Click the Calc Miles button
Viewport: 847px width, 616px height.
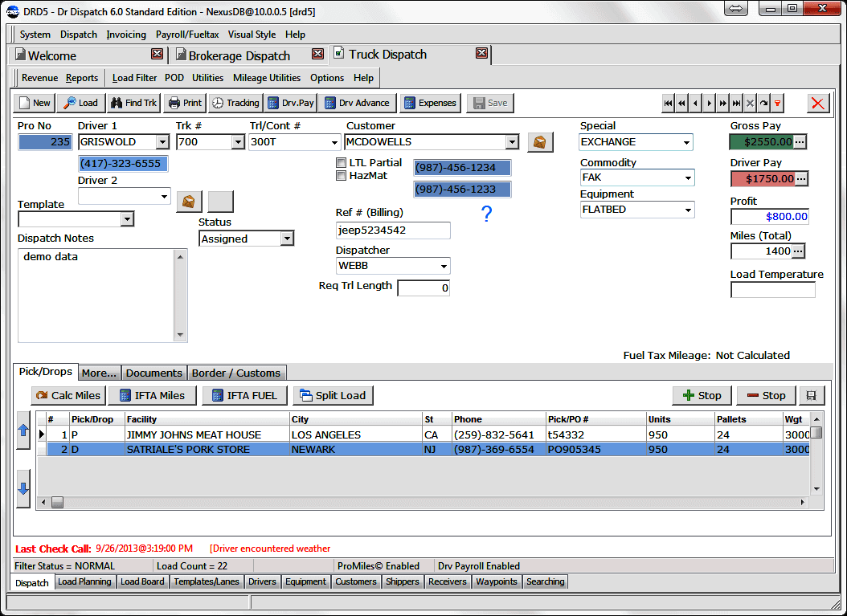click(68, 395)
